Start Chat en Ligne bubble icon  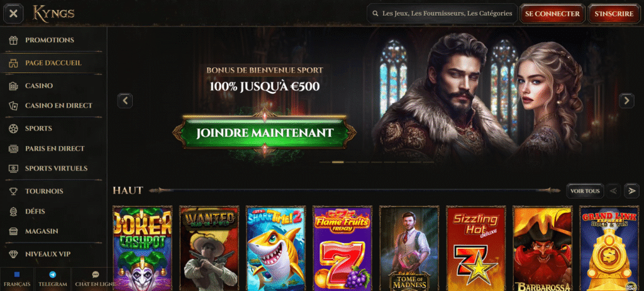[96, 275]
